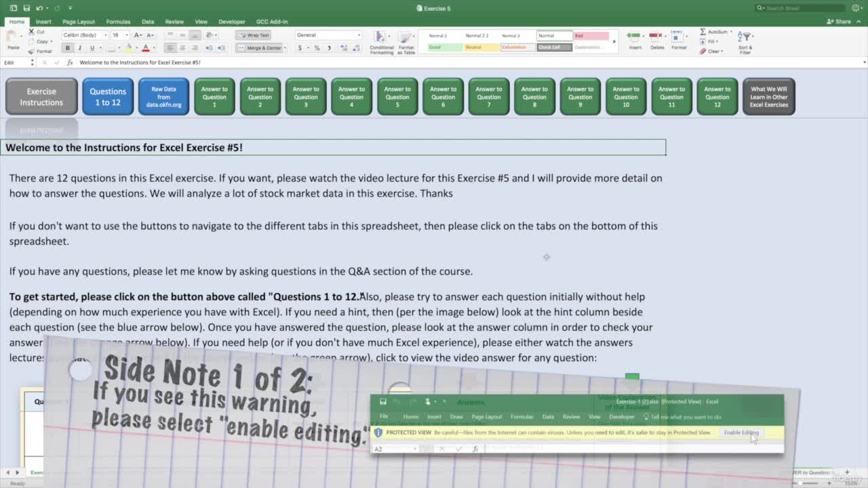Viewport: 868px width, 488px height.
Task: Open the Developer tab
Action: point(232,21)
